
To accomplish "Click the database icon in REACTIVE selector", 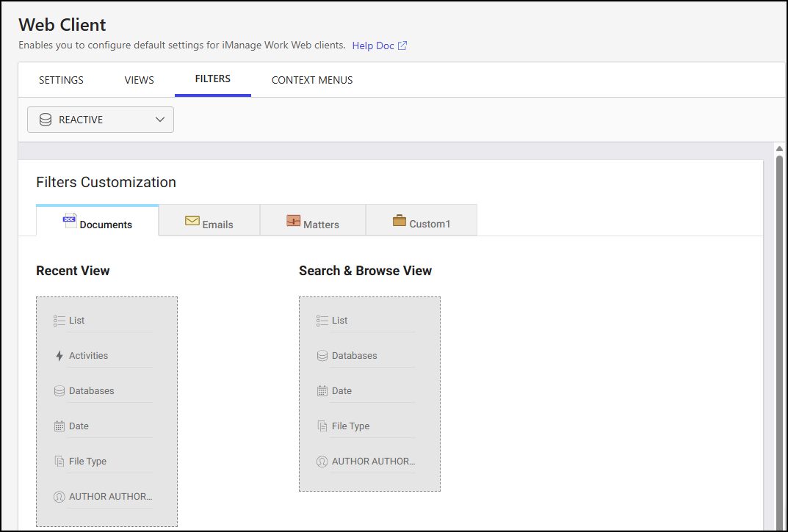I will (46, 120).
